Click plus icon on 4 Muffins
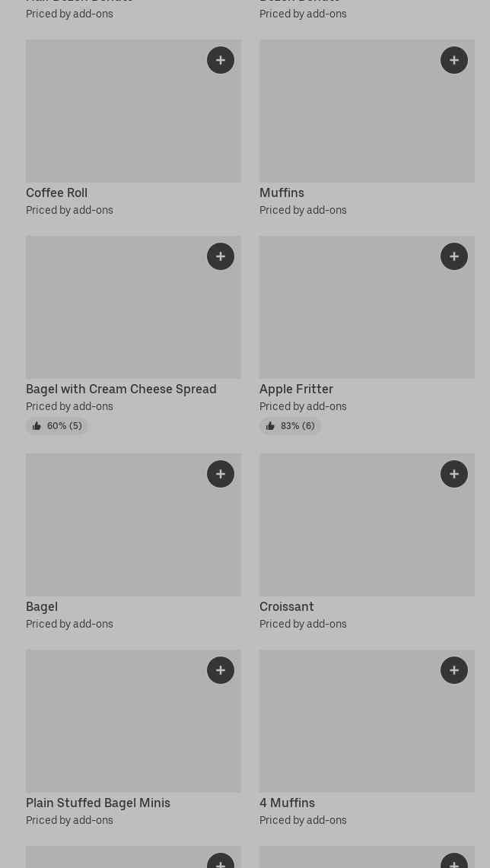This screenshot has height=868, width=490. pyautogui.click(x=454, y=670)
